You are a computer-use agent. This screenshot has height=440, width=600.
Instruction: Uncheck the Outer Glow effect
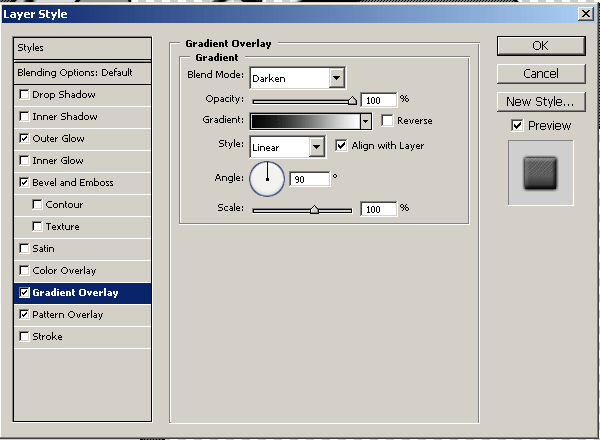click(x=24, y=139)
